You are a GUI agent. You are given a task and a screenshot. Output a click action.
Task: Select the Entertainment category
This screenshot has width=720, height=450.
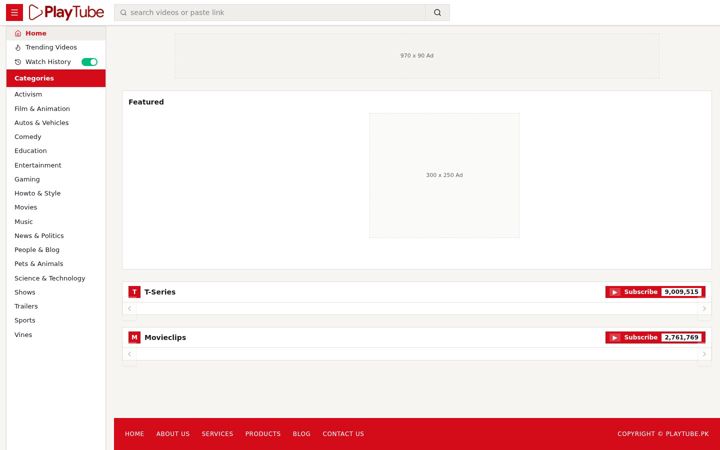point(38,165)
